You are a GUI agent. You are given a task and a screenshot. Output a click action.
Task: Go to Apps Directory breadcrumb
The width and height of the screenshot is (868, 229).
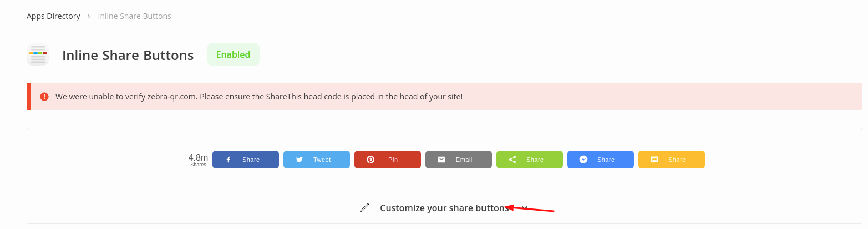click(x=53, y=16)
